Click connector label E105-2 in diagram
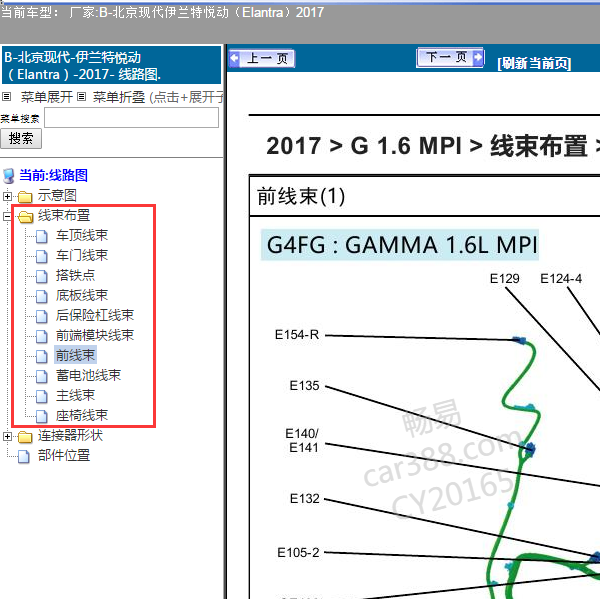 [x=298, y=552]
